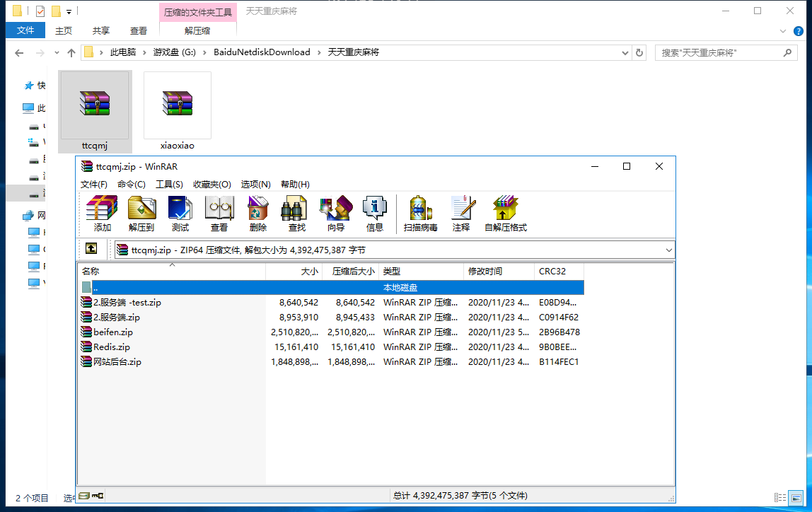Switch to Explorer 解压缩 ribbon tab
812x512 pixels.
click(197, 31)
